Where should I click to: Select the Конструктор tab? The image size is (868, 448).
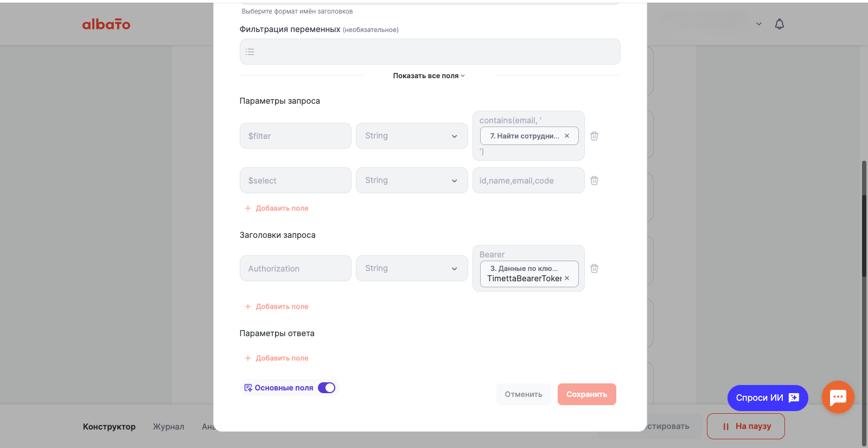(109, 427)
